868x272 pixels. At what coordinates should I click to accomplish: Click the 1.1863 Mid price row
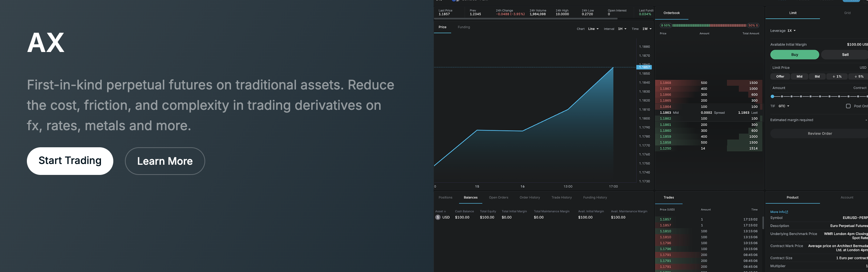709,113
